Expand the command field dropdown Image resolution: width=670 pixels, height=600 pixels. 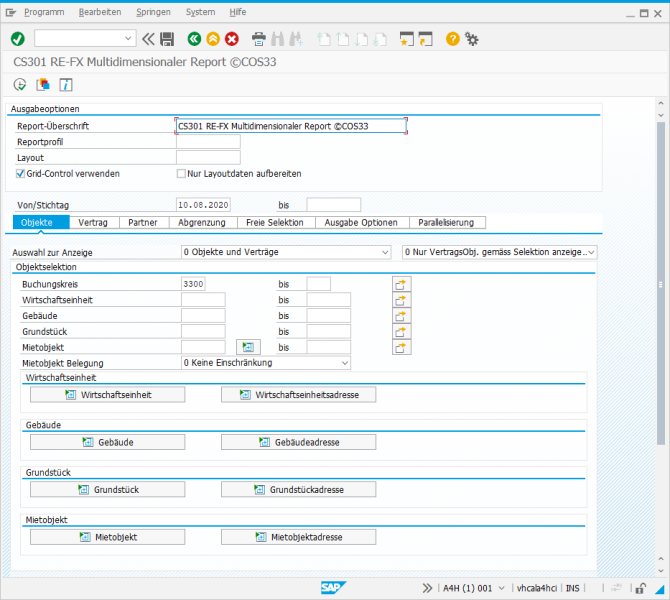tap(128, 38)
